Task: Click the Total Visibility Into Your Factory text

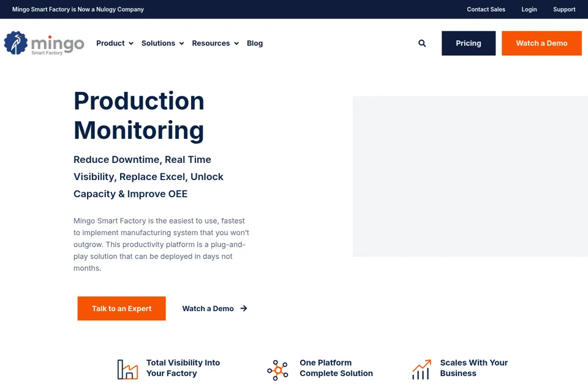Action: pyautogui.click(x=183, y=368)
